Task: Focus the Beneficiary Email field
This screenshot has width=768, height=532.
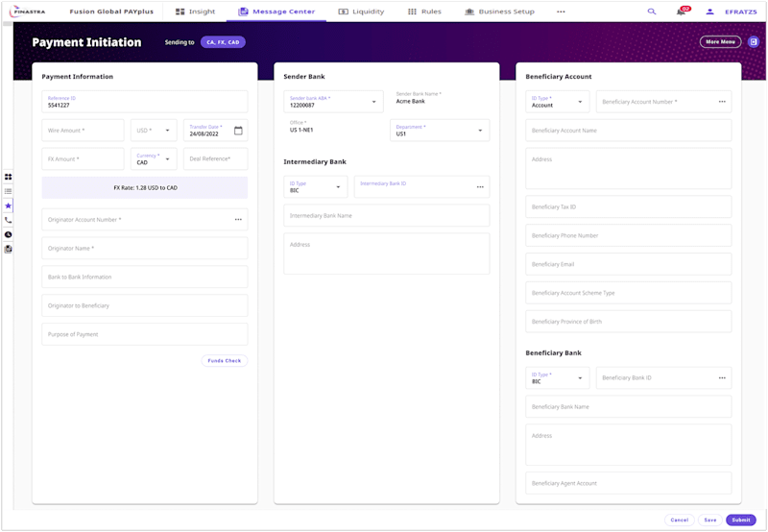Action: [x=629, y=264]
